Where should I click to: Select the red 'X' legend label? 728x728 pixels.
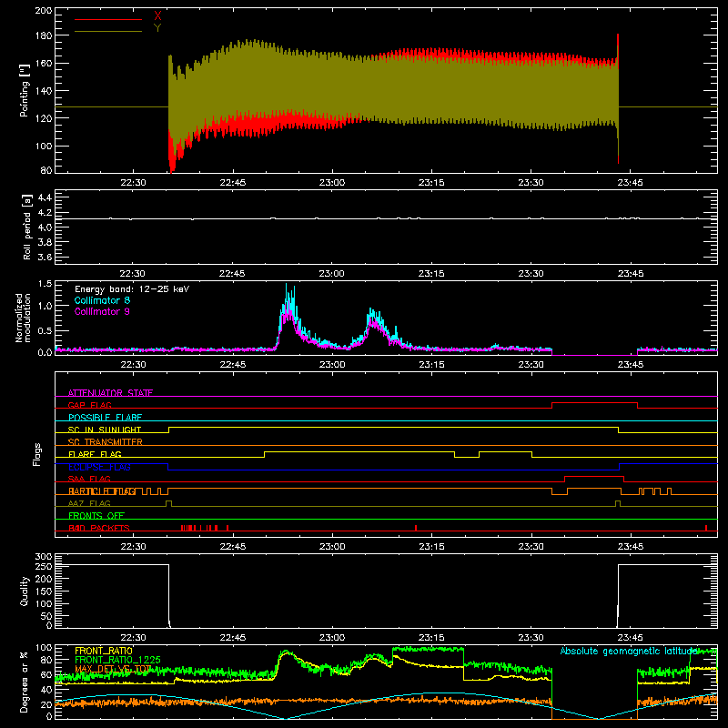tap(157, 16)
